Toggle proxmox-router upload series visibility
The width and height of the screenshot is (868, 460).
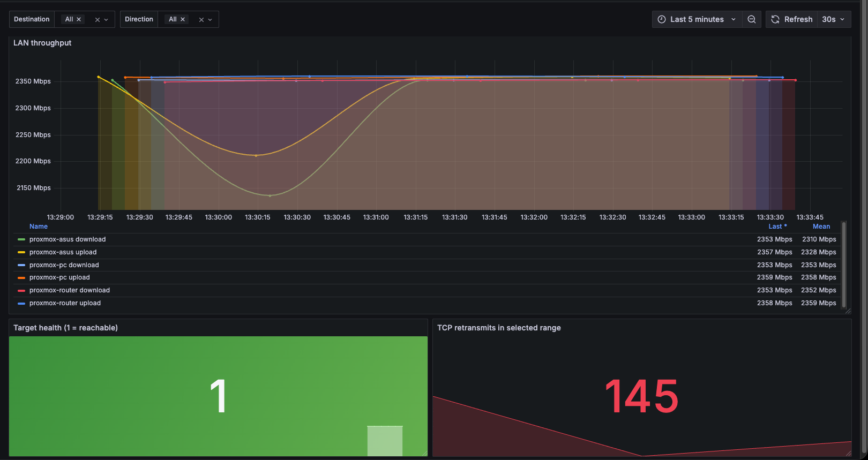(65, 303)
